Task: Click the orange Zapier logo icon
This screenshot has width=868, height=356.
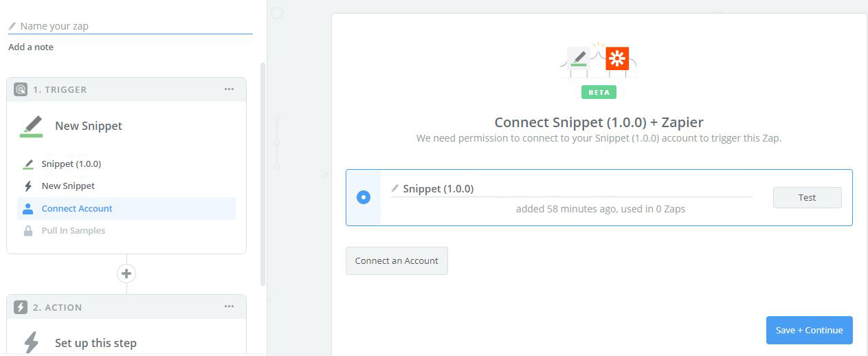Action: 617,59
